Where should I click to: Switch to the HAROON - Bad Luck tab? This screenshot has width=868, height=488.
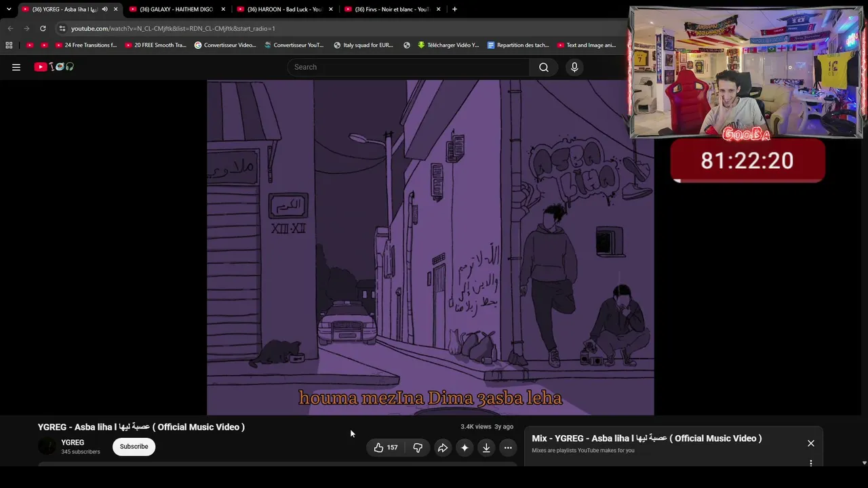[285, 9]
